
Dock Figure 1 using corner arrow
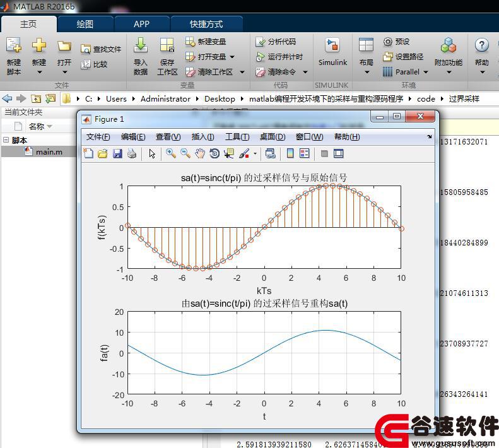[x=429, y=136]
